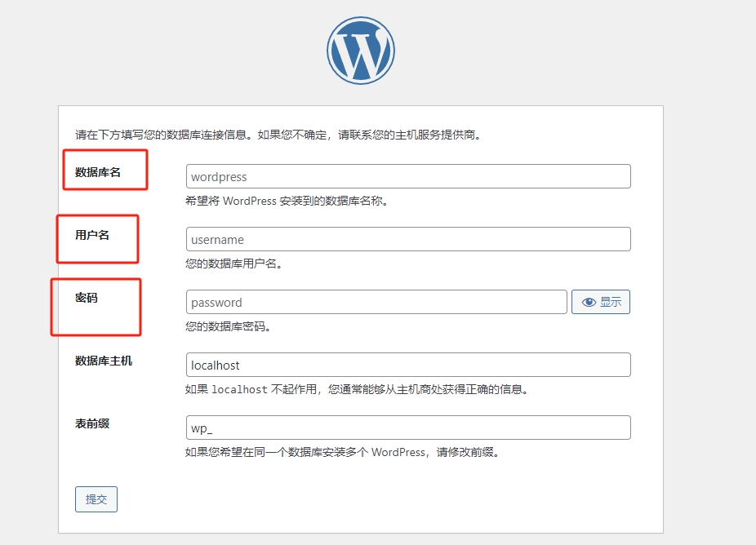Click the eye icon beside password field

(x=589, y=302)
